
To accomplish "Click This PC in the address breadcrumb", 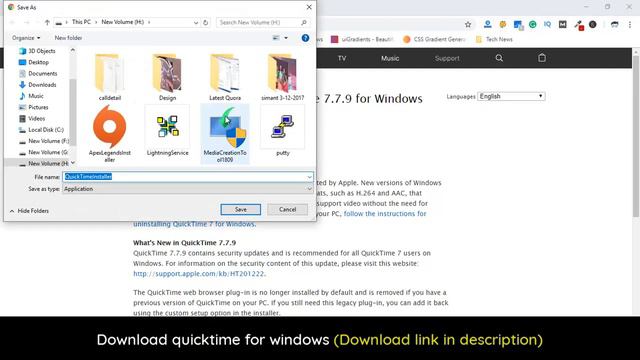I will coord(81,22).
